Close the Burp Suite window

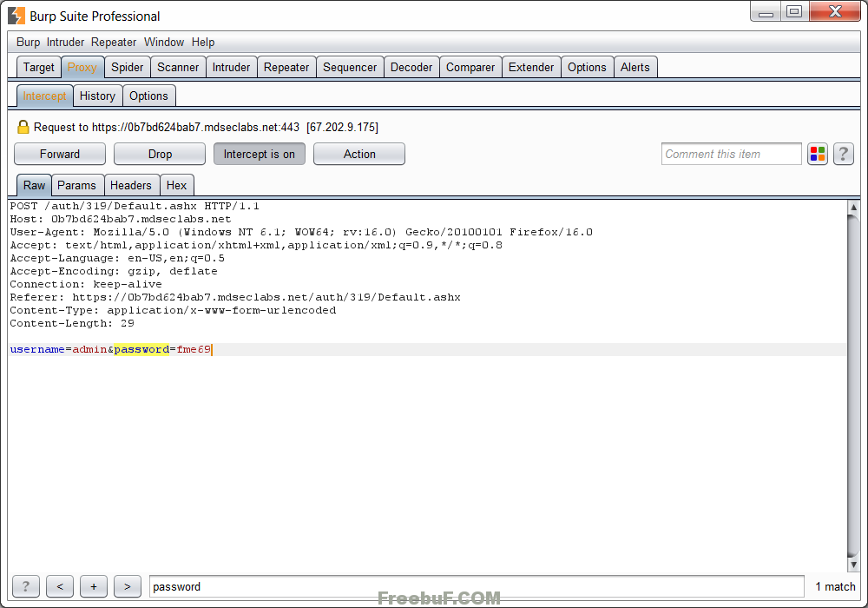835,11
